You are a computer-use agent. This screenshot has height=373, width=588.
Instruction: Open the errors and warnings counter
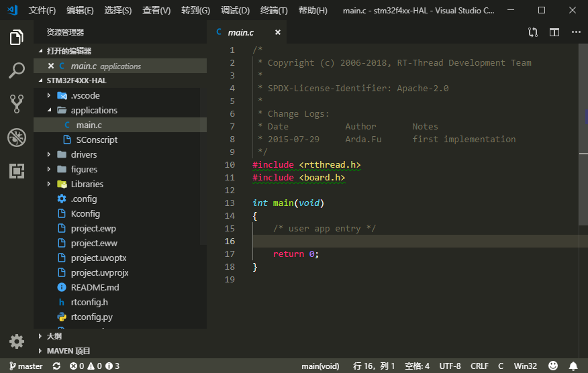pos(95,366)
